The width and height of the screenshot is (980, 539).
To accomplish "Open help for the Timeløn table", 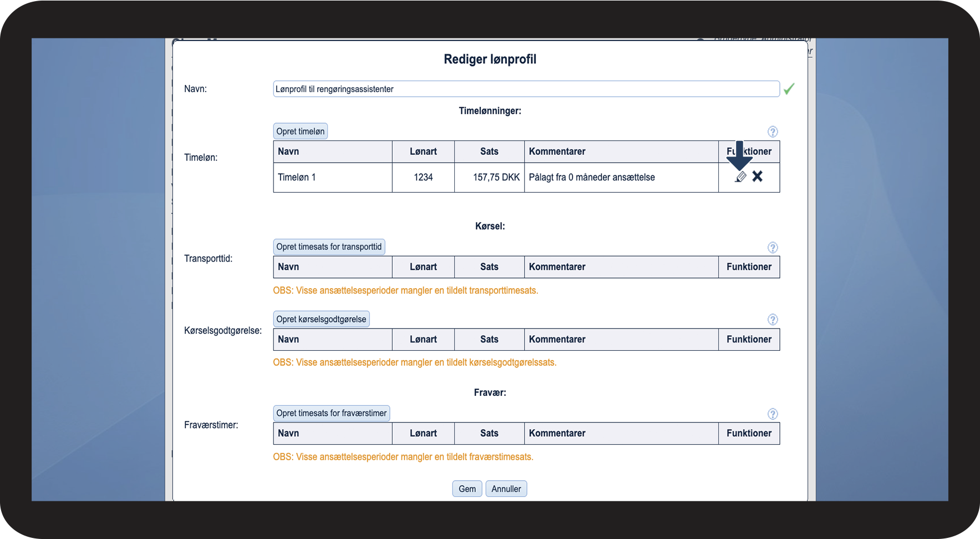I will click(x=773, y=132).
